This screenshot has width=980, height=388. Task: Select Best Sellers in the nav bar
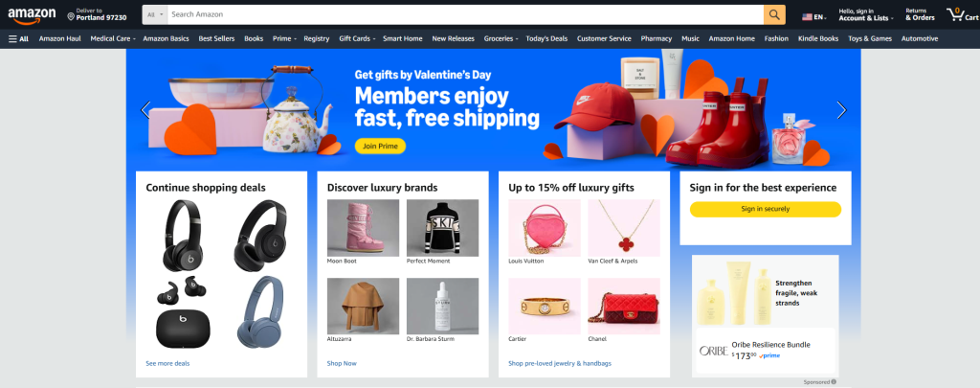(x=216, y=38)
